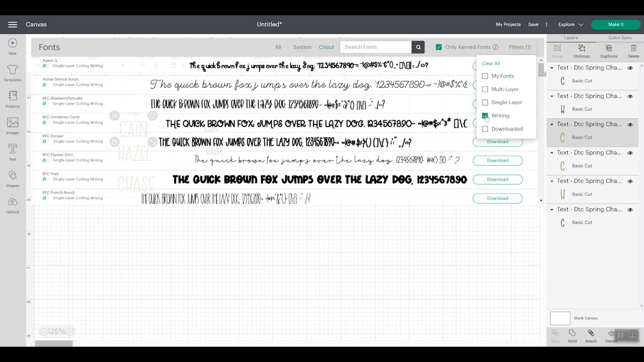The width and height of the screenshot is (644, 362).
Task: Collapse the highlighted Text layer arrow
Action: [552, 124]
